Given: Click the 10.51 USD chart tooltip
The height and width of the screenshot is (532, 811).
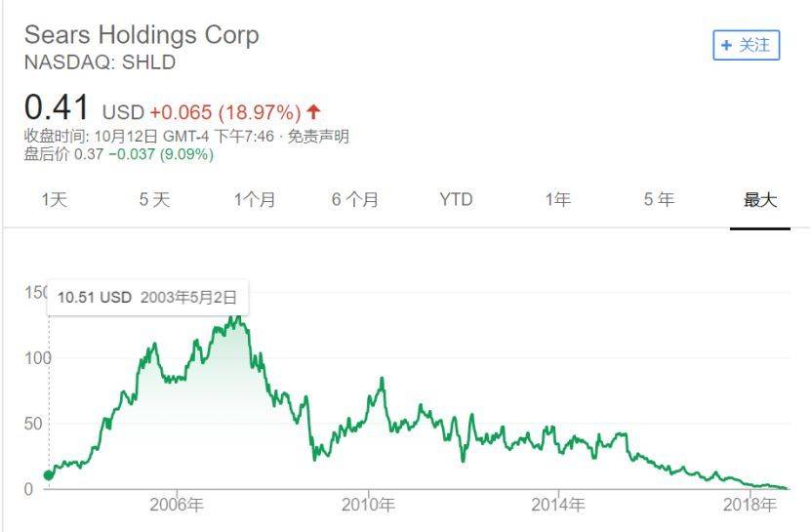Looking at the screenshot, I should pyautogui.click(x=148, y=298).
